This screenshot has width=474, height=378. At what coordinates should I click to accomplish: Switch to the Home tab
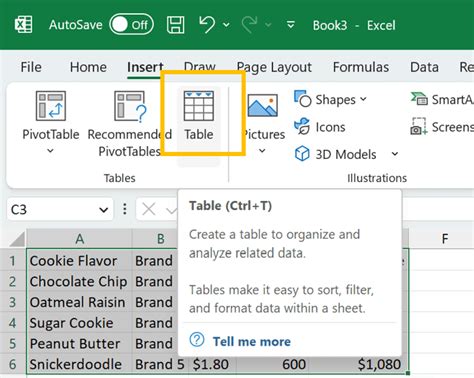88,67
